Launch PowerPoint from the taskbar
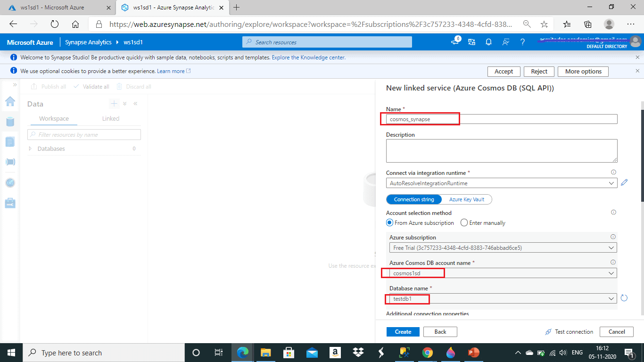This screenshot has height=362, width=644. point(473,353)
